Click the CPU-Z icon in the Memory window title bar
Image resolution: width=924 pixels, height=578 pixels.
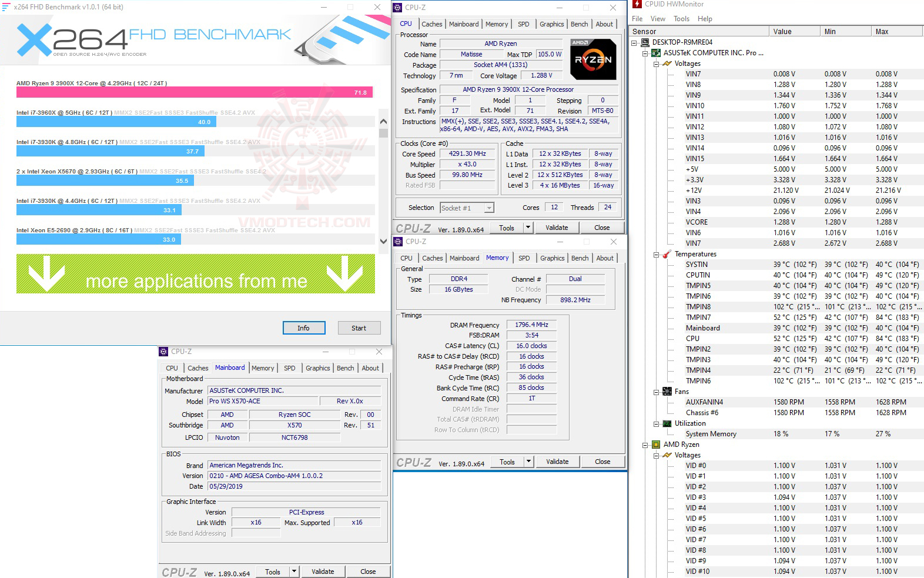(398, 242)
